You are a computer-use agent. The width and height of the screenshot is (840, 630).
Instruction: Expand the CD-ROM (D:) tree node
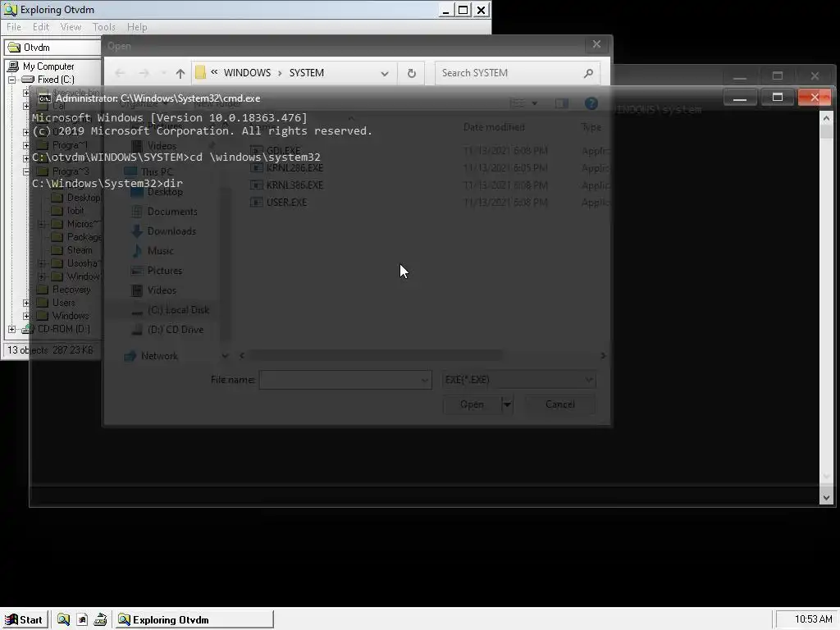tap(11, 329)
